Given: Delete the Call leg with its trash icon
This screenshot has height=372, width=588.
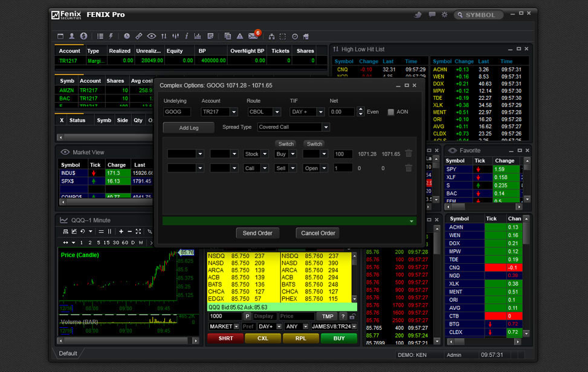Looking at the screenshot, I should pos(409,168).
